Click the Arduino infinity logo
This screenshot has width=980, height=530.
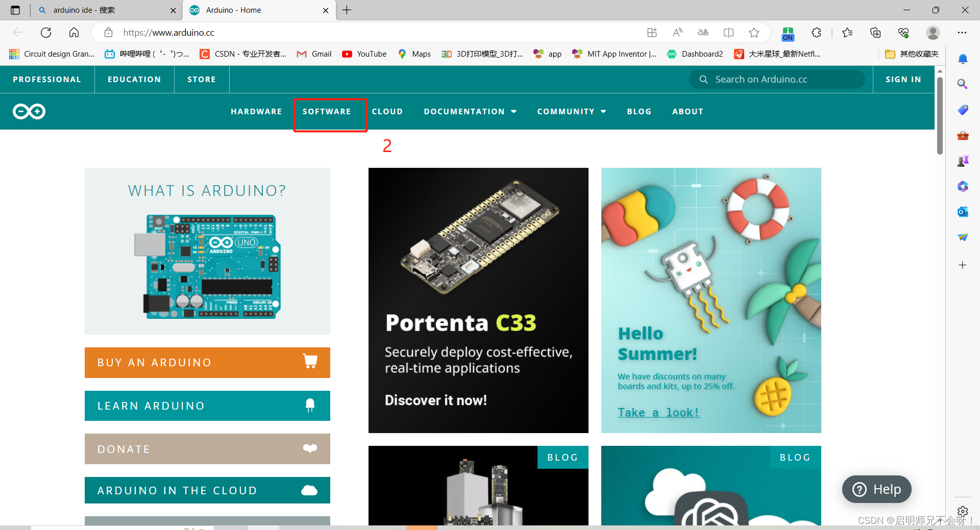tap(29, 111)
